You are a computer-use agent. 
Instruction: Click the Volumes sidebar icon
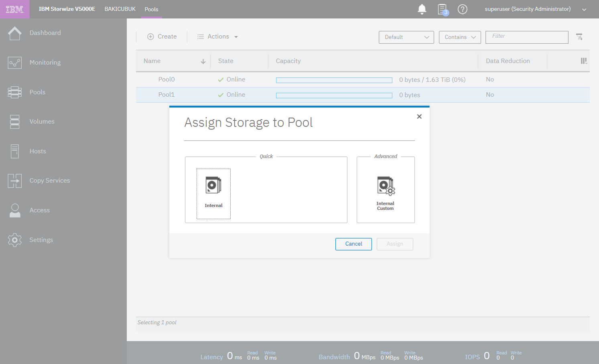pos(15,122)
